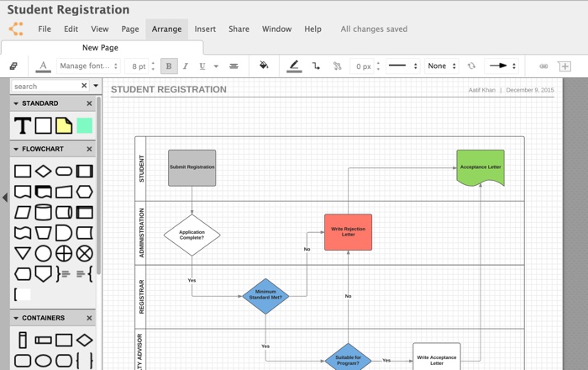This screenshot has height=370, width=588.
Task: Pick the Block rectangle in Standard
Action: pyautogui.click(x=43, y=125)
